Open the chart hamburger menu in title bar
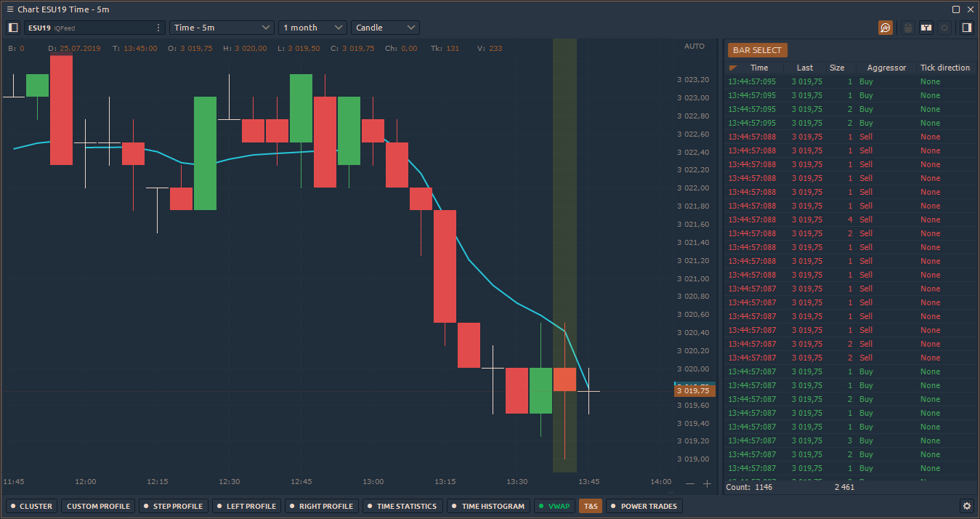Image resolution: width=980 pixels, height=519 pixels. coord(10,9)
